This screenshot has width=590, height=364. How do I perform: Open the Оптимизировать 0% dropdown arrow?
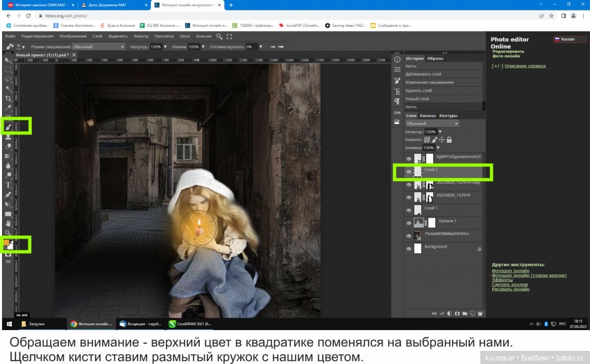click(261, 46)
